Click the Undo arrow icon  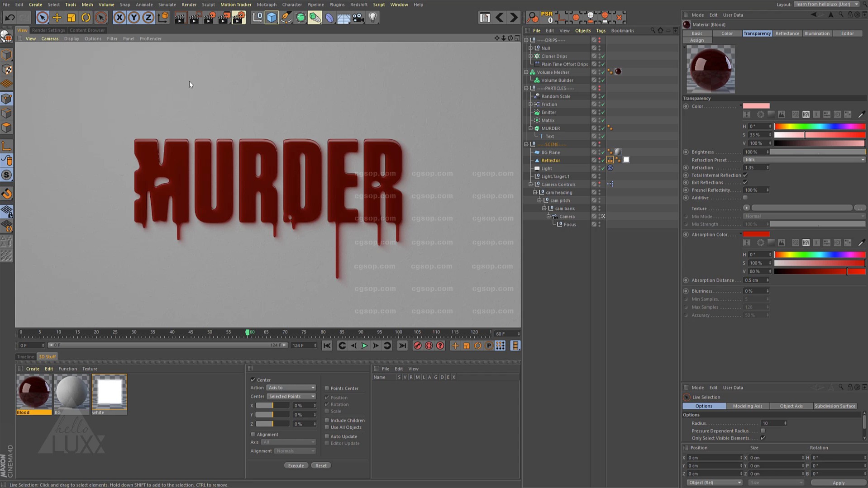(10, 18)
